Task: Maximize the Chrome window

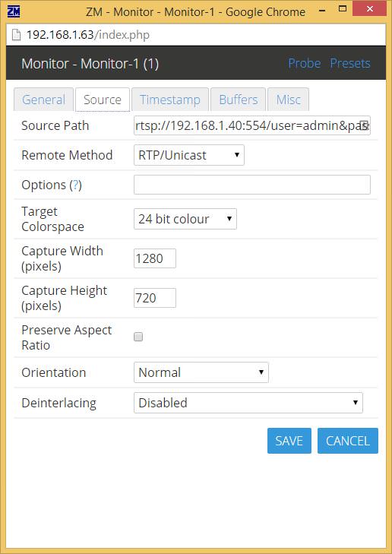Action: [x=342, y=9]
